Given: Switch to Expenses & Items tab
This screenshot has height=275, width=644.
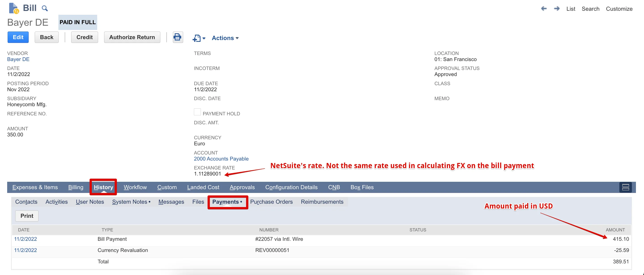Looking at the screenshot, I should click(35, 187).
